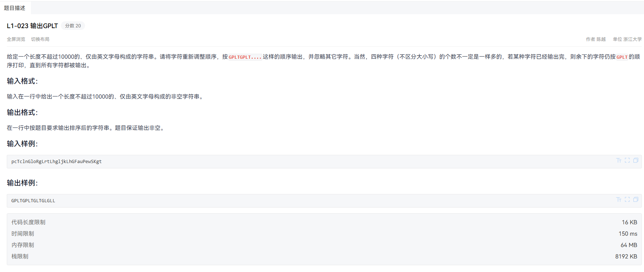This screenshot has height=272, width=644.
Task: Toggle font size icon in output sample block
Action: coord(619,200)
